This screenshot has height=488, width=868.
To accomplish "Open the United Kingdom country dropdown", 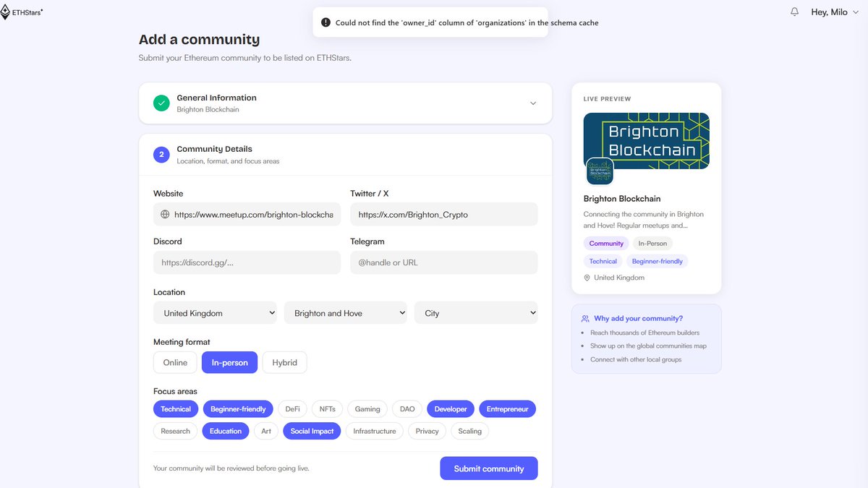I will click(215, 313).
